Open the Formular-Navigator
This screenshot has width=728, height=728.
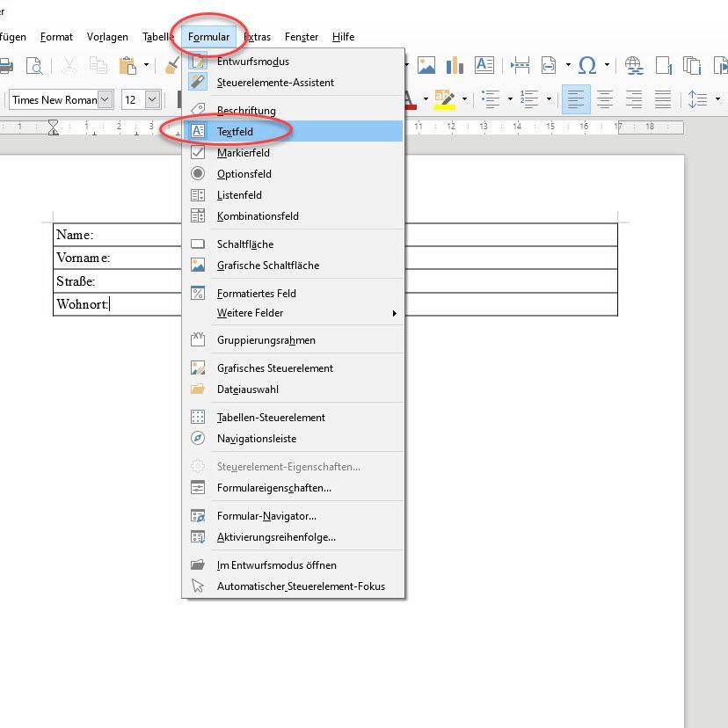tap(293, 516)
